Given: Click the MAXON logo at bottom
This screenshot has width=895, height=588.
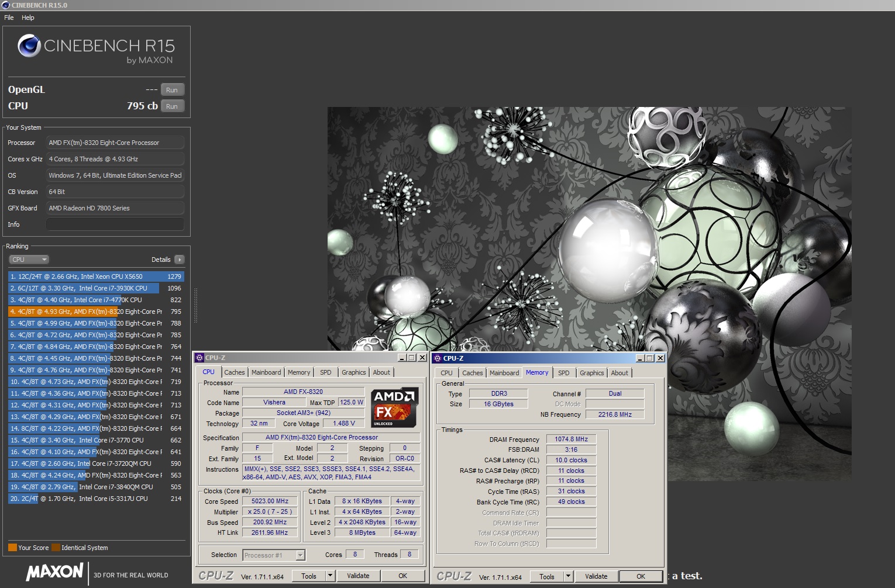Looking at the screenshot, I should coord(54,572).
